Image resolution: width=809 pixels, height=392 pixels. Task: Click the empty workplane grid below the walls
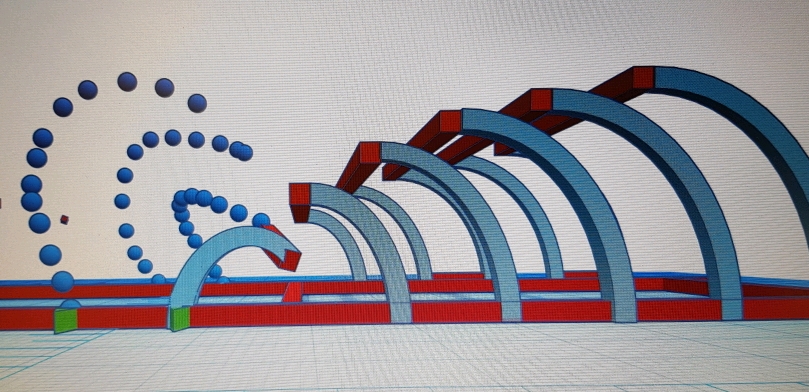pos(402,356)
